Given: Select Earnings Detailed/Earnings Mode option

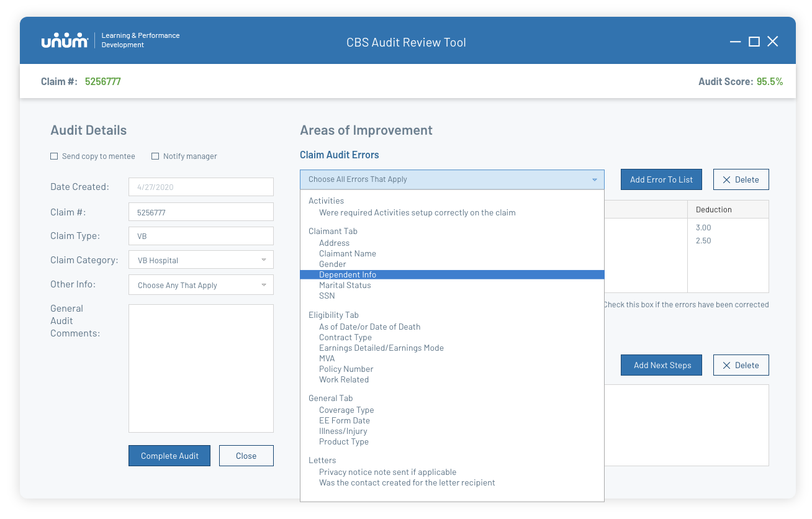Looking at the screenshot, I should click(381, 348).
